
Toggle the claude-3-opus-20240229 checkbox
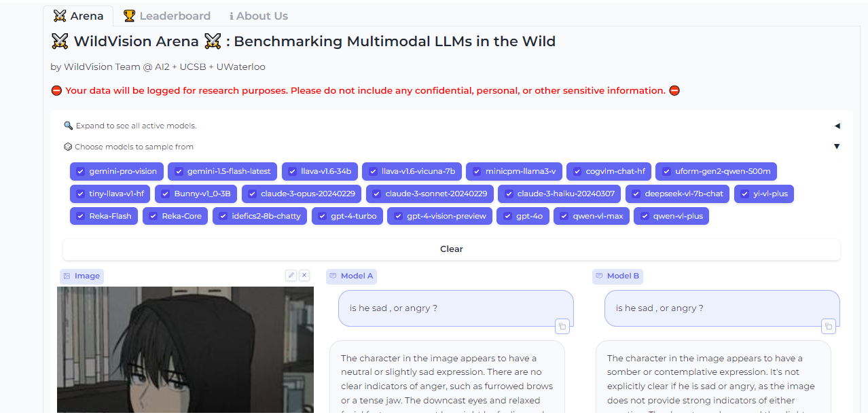coord(253,194)
